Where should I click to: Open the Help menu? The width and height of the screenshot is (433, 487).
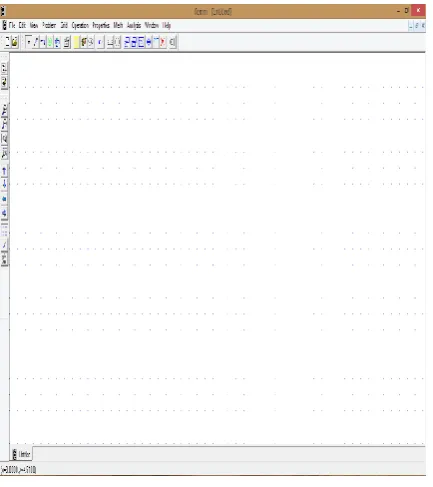click(x=167, y=25)
